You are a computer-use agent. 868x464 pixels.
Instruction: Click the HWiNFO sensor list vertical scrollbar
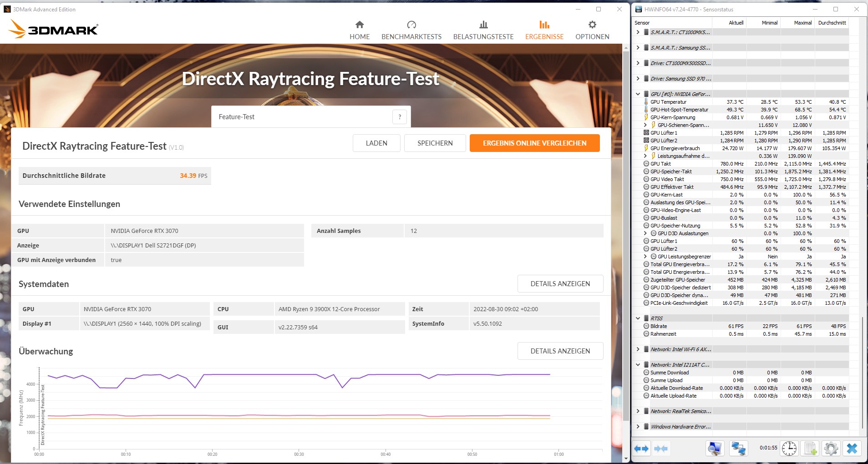[x=863, y=373]
